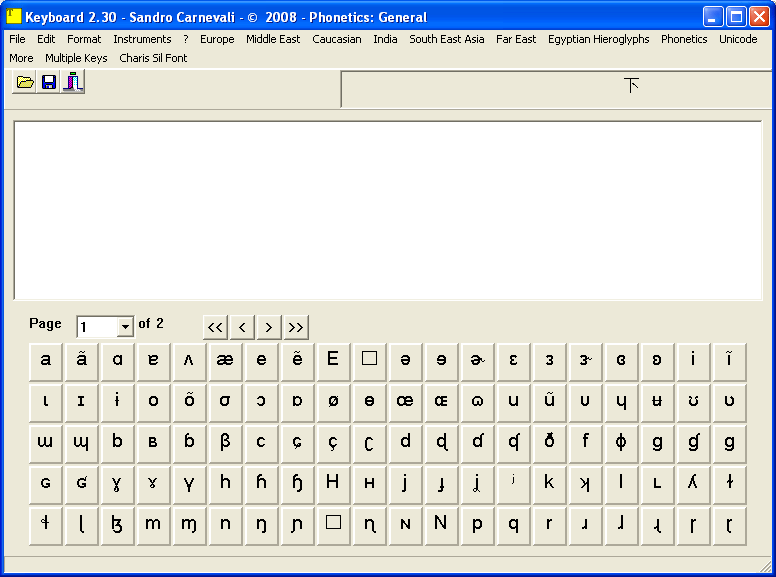
Task: Insert the open o ɔ key
Action: 261,403
